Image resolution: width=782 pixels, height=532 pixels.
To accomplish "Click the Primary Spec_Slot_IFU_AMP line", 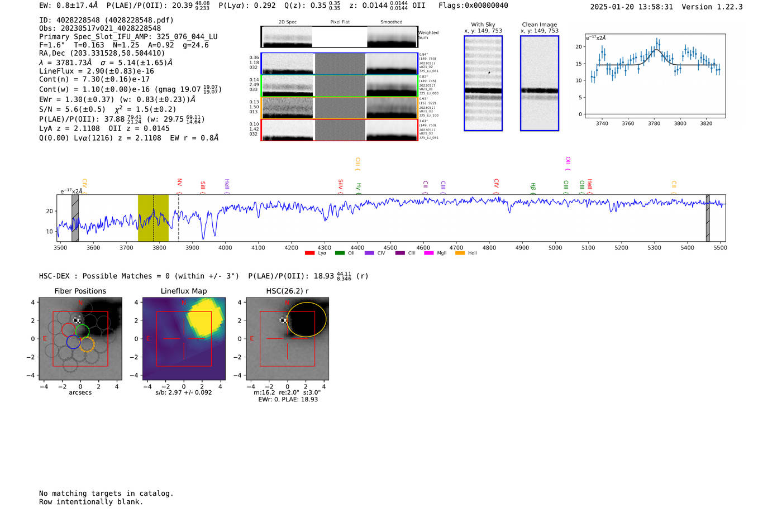I will (x=128, y=37).
